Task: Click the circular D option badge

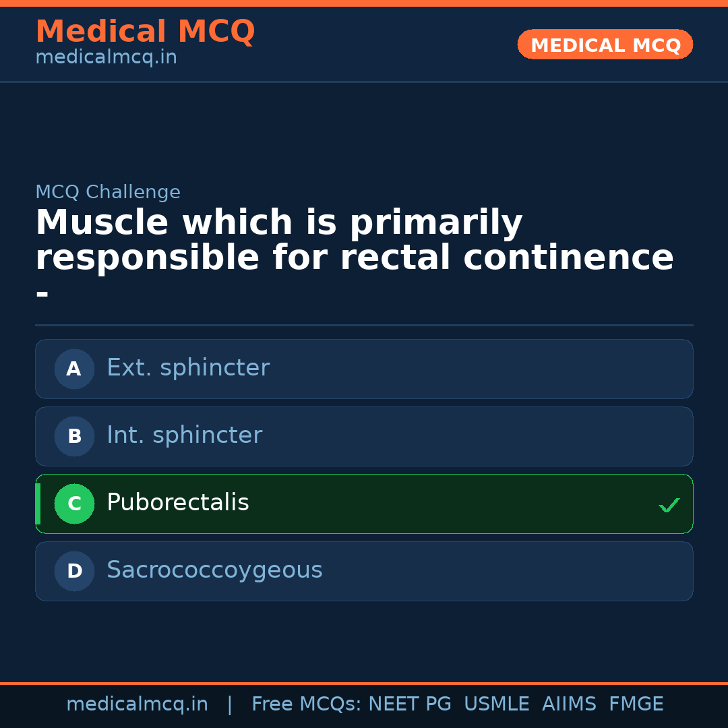Action: 74,571
